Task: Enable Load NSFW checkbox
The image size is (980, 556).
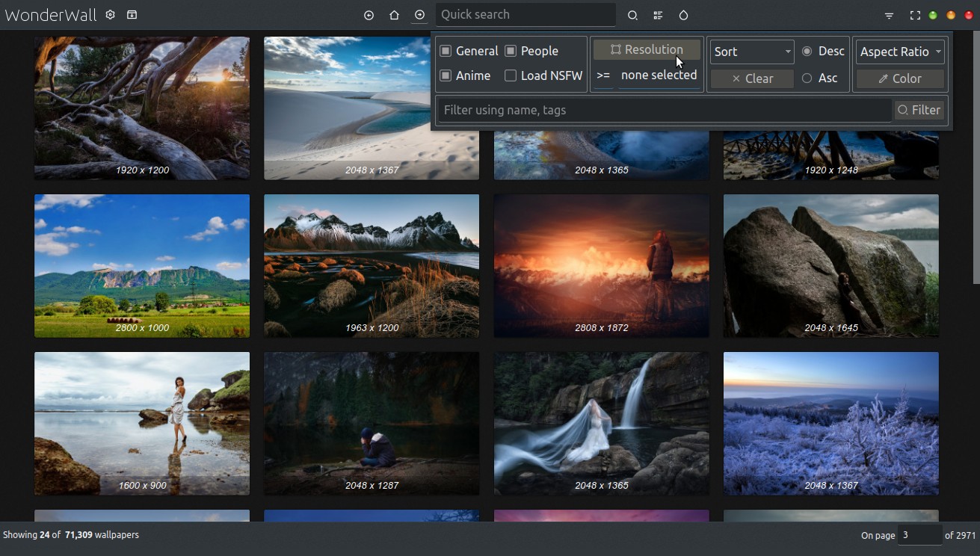Action: 511,75
